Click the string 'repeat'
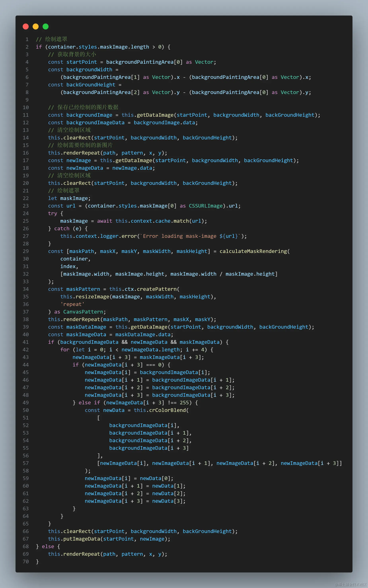Viewport: 368px width, 588px height. (72, 304)
